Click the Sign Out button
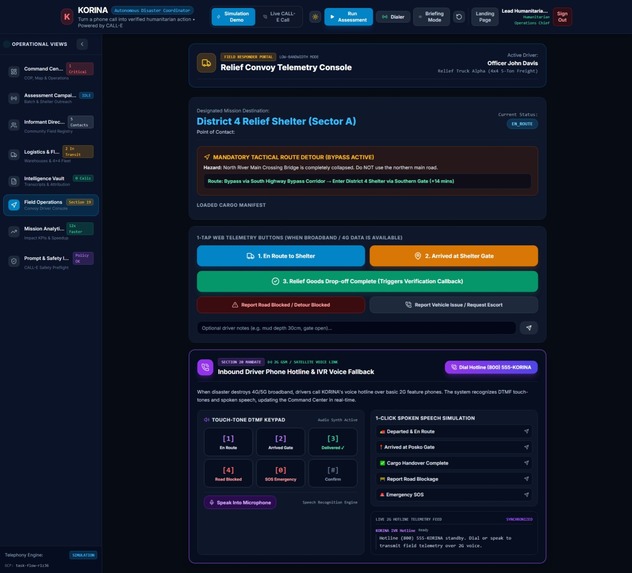Image resolution: width=632 pixels, height=573 pixels. [562, 17]
